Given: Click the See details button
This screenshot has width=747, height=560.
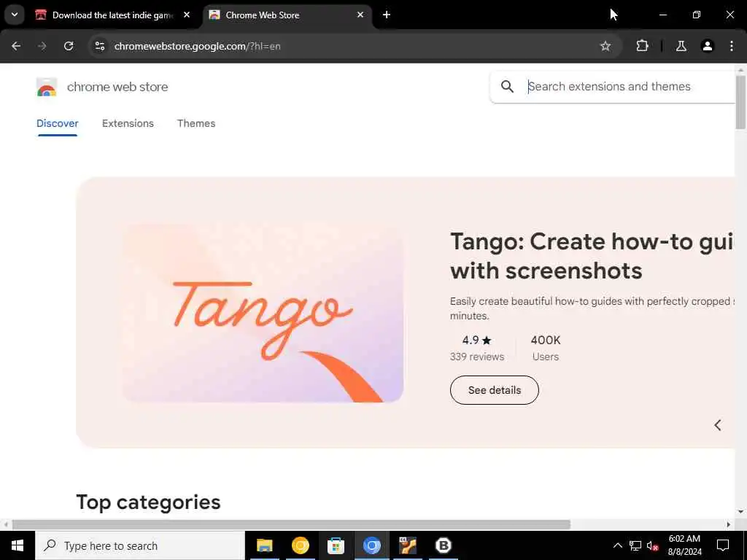Looking at the screenshot, I should (495, 390).
